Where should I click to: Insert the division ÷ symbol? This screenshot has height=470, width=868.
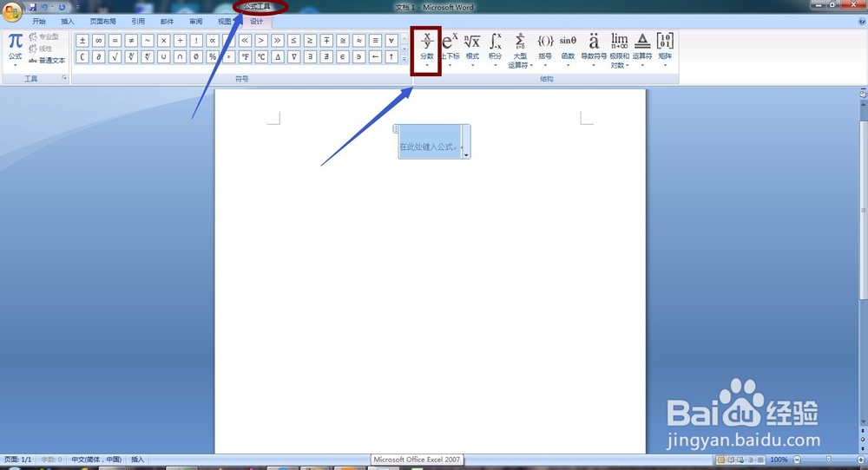(x=180, y=41)
